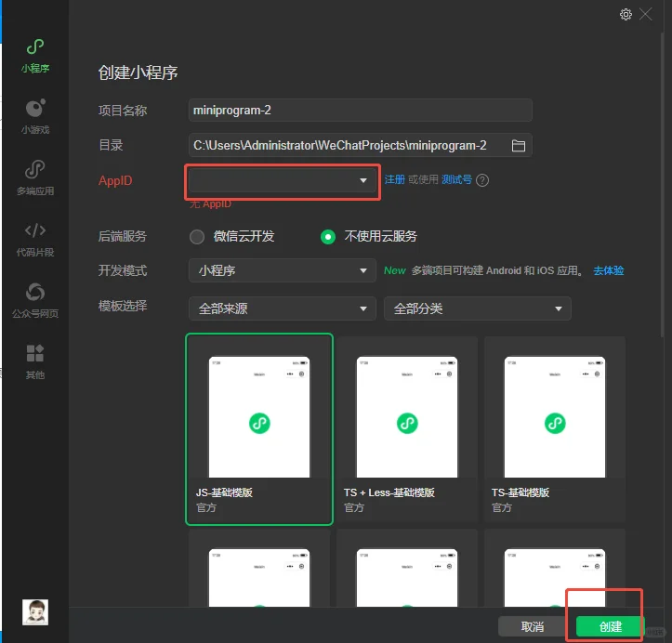Screen dimensions: 672x643
Task: Open the 公众号网页 sidebar section
Action: (x=35, y=300)
